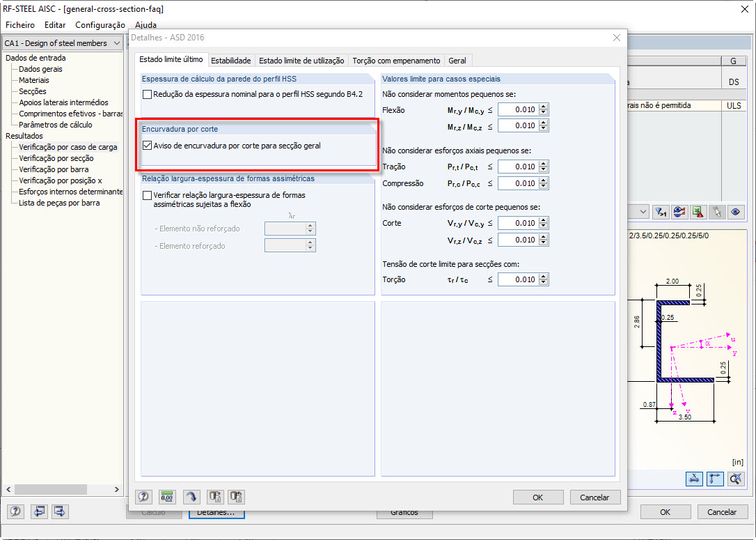Viewport: 756px width, 540px height.
Task: Click help icon in main window bottom-left
Action: pos(15,511)
